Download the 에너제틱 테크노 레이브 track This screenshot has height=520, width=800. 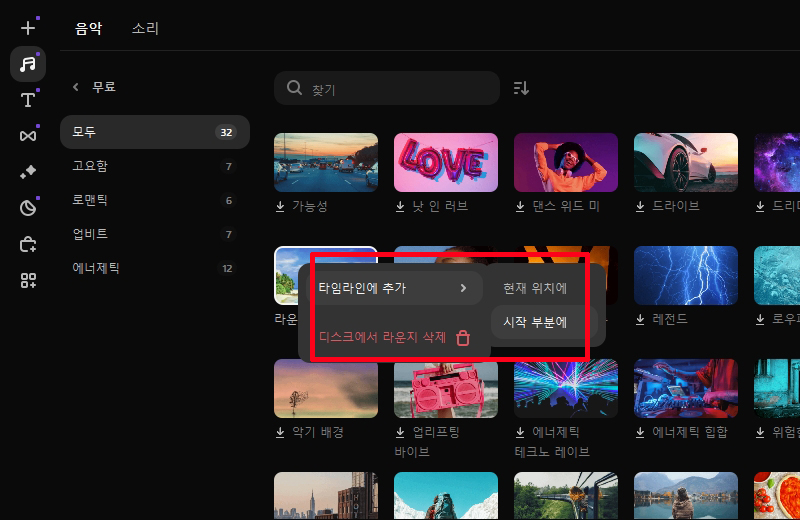(x=520, y=432)
